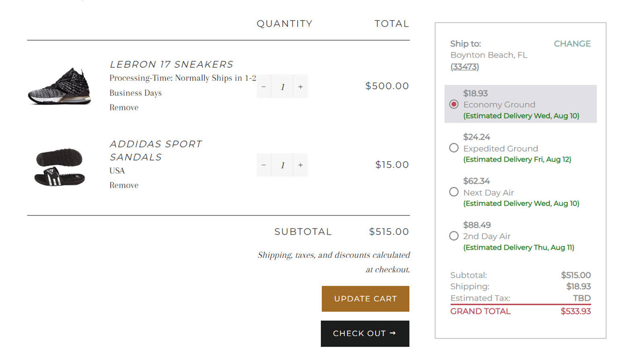Viewport: 644px width, 362px height.
Task: Select Economy Ground shipping option
Action: tap(454, 104)
